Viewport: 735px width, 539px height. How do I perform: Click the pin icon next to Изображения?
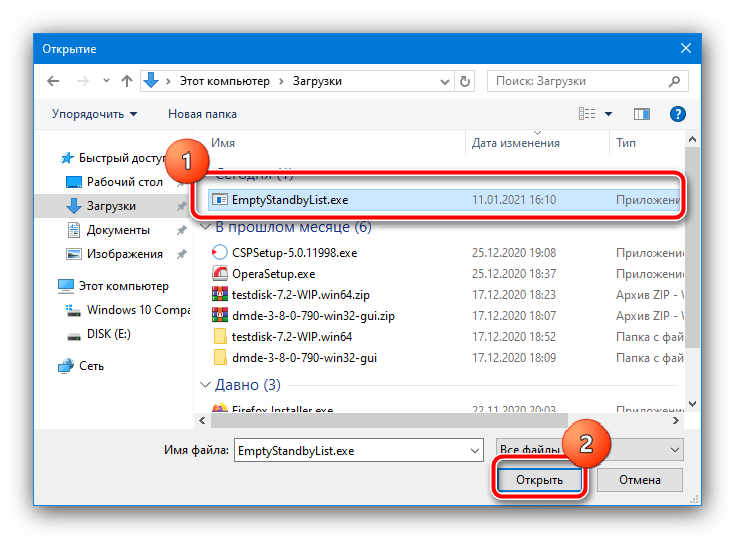[x=181, y=254]
